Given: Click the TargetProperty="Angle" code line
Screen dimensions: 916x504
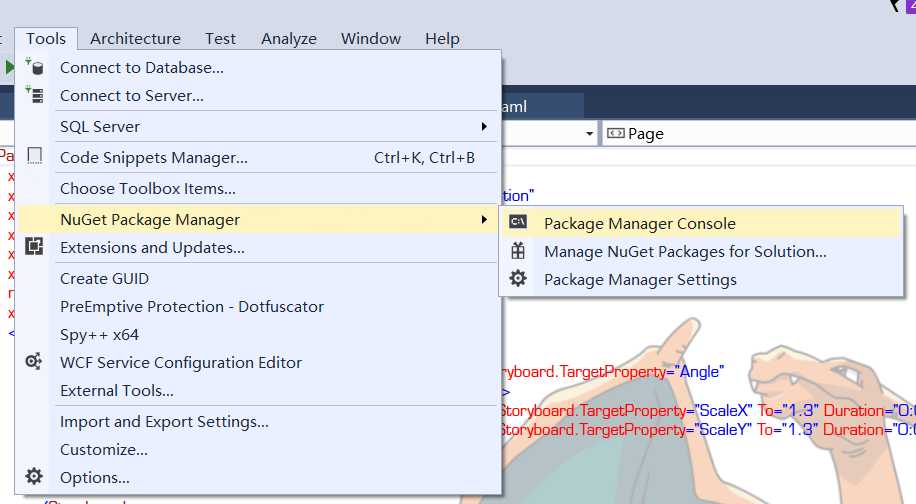Looking at the screenshot, I should (x=613, y=371).
